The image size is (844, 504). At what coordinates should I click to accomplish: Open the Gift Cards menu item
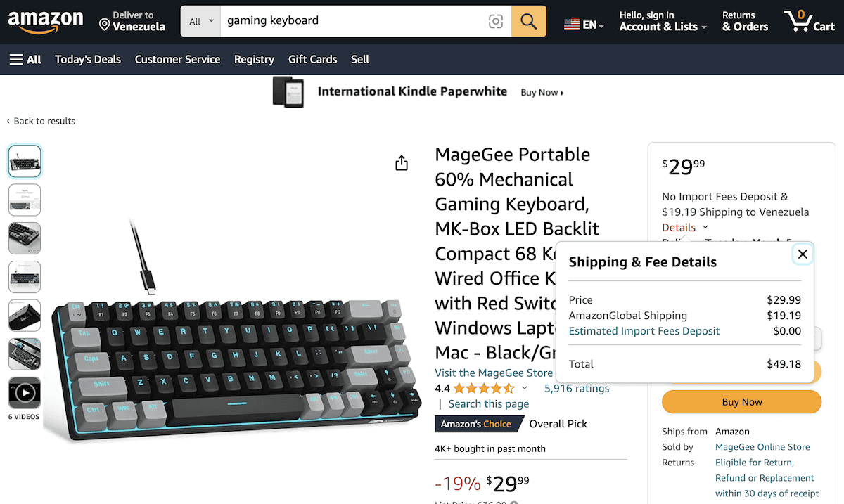coord(312,59)
